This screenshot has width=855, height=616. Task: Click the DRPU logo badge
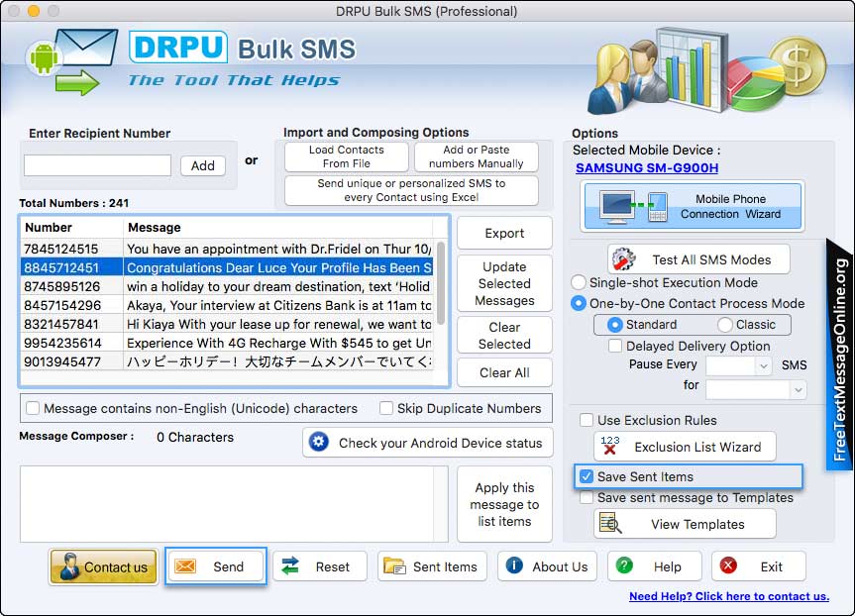click(178, 47)
